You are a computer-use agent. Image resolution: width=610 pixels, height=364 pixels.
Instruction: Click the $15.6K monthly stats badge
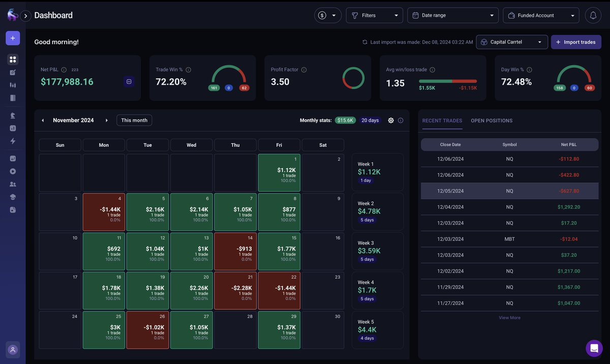(345, 120)
